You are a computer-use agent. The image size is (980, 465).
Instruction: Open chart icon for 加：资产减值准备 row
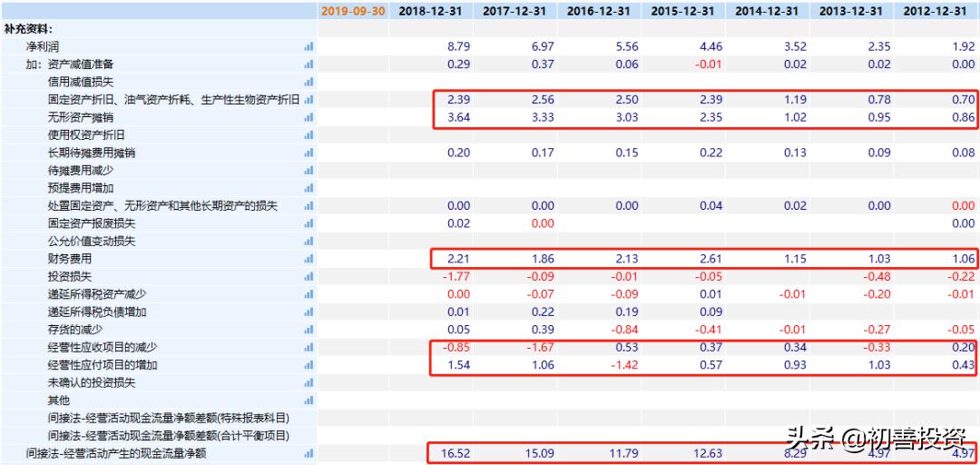click(x=309, y=64)
